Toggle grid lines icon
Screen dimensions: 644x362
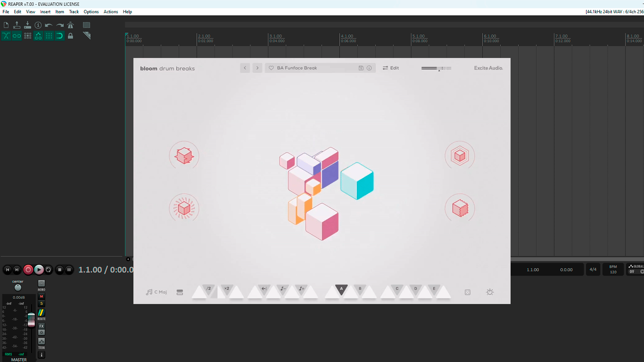[49, 36]
